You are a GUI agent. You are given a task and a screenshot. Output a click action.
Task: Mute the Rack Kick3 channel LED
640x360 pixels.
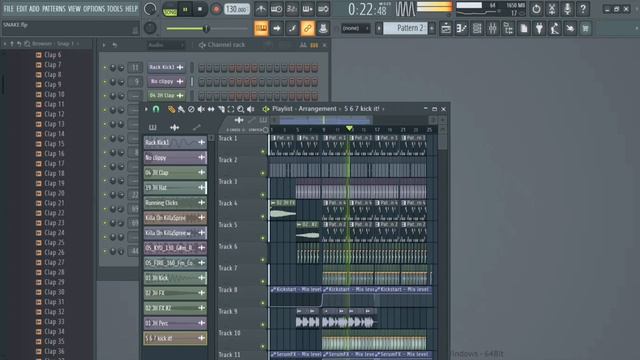tap(104, 68)
